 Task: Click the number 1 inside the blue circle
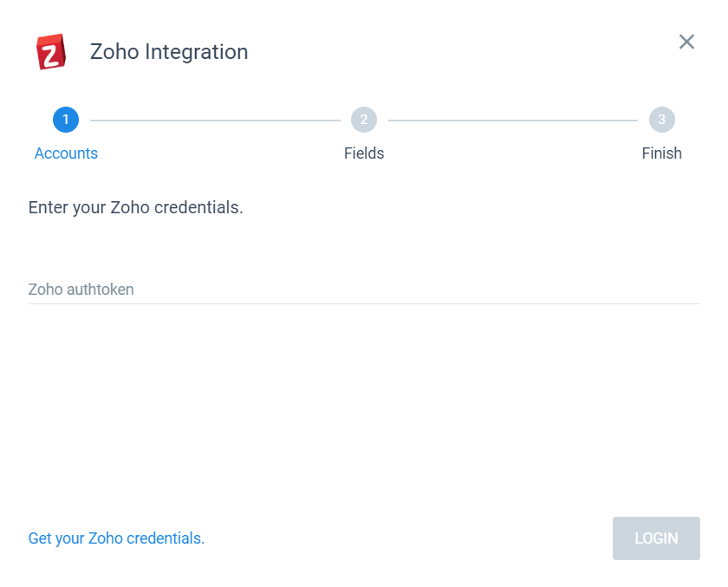pos(66,120)
